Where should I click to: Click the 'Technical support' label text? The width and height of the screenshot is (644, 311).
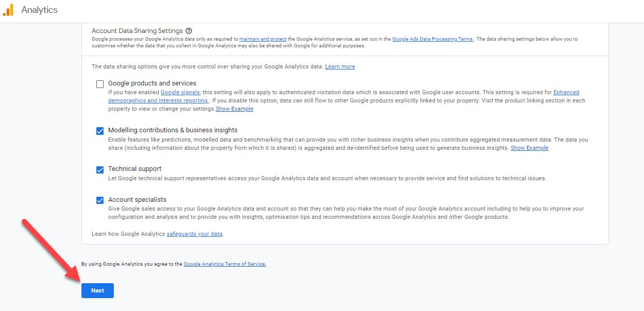[134, 169]
